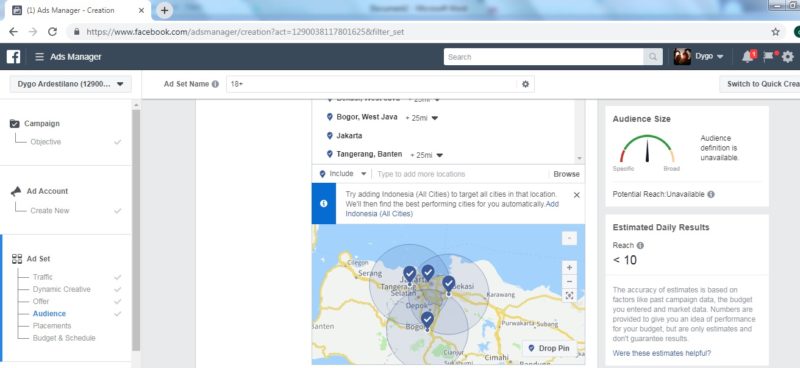Click the Tangerang pin on map

click(409, 275)
